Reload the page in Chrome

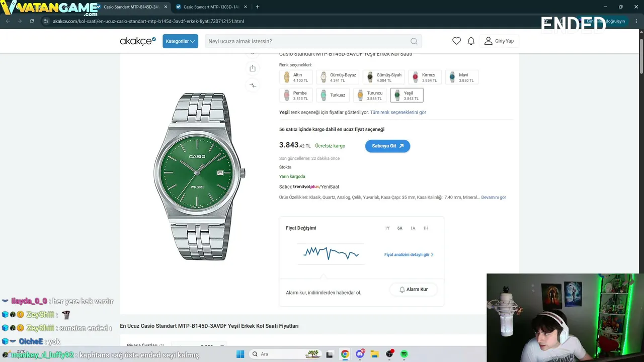pyautogui.click(x=32, y=21)
